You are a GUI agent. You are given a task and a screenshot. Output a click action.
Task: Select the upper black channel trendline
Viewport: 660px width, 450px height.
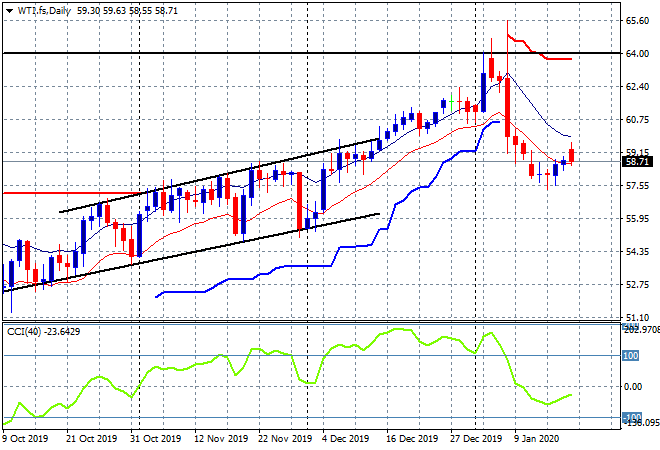(219, 176)
